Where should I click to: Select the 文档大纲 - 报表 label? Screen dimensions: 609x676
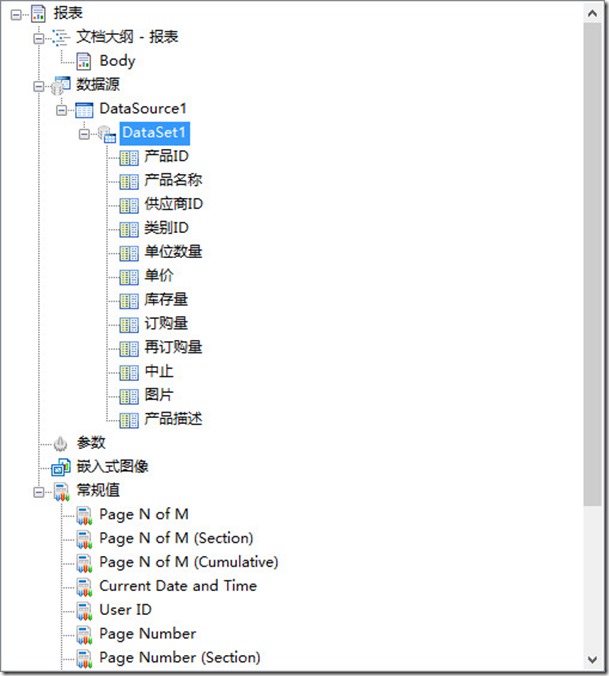pyautogui.click(x=127, y=37)
